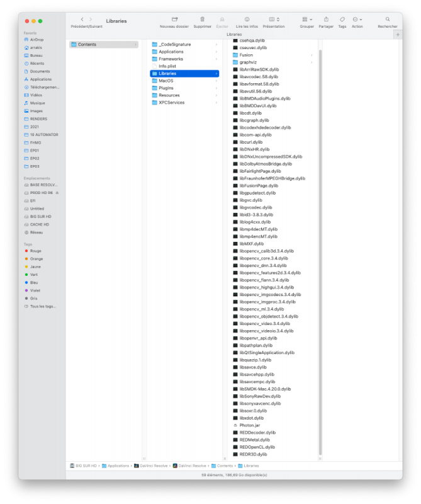The height and width of the screenshot is (504, 421).
Task: Click the Supprimer trash icon
Action: point(202,20)
